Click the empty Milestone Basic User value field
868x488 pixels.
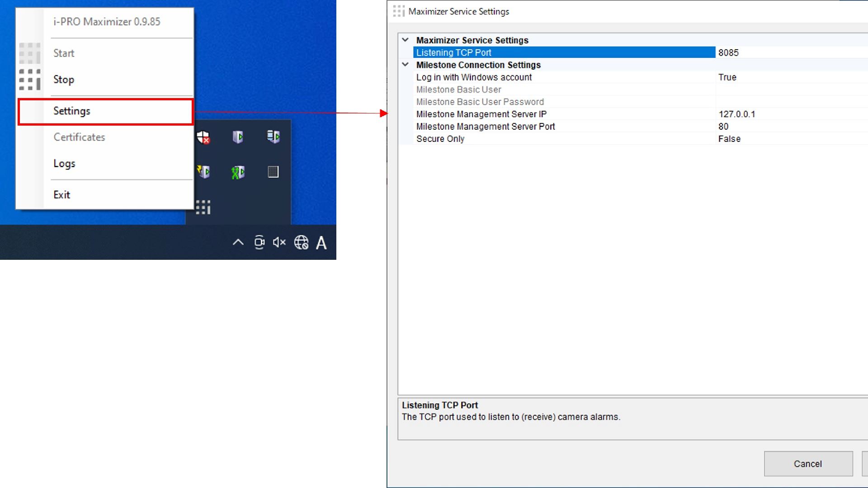coord(792,89)
